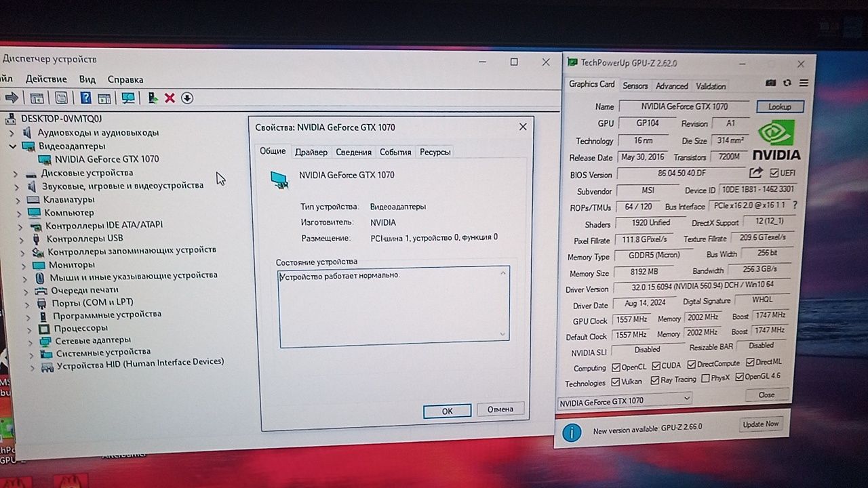Click OK in the properties dialog
The image size is (868, 488).
click(x=447, y=411)
